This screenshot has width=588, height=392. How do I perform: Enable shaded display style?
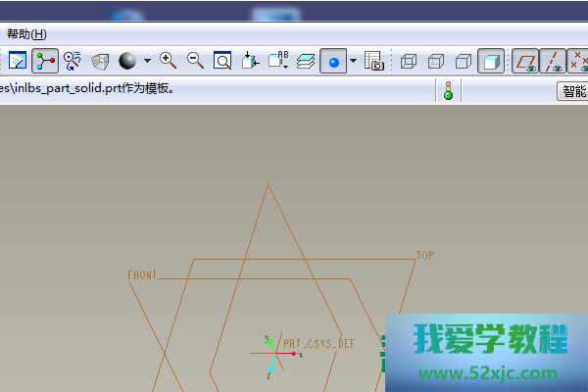click(x=491, y=61)
